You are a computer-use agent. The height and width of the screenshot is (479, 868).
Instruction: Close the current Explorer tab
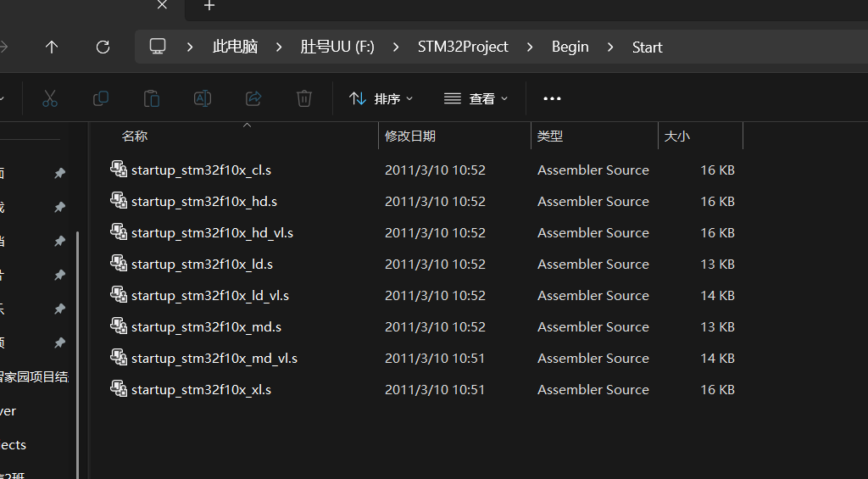tap(162, 5)
